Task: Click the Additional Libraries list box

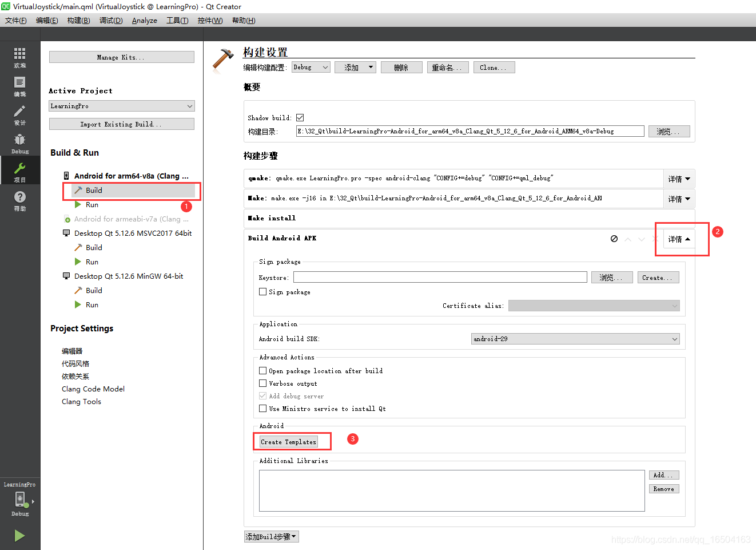Action: (452, 490)
